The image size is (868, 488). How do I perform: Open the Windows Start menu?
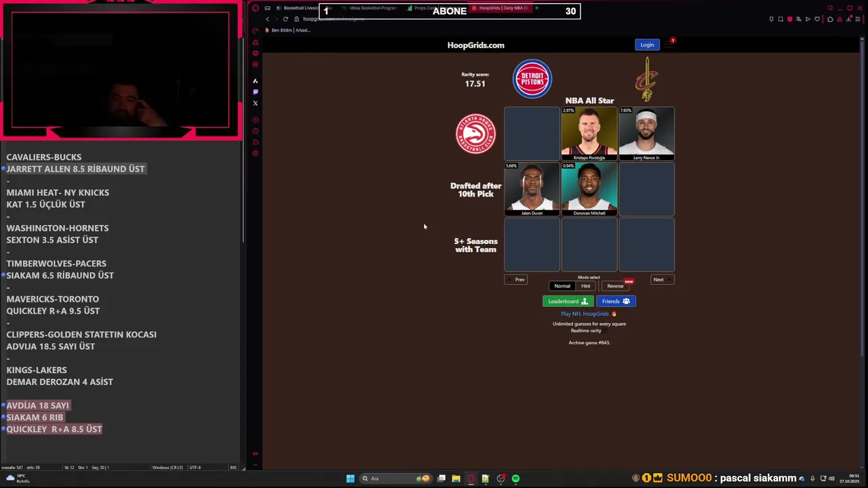tap(351, 479)
